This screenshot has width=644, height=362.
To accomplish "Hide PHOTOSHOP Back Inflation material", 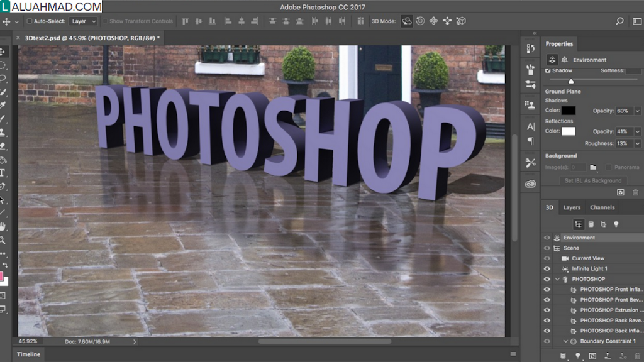I will click(x=547, y=331).
